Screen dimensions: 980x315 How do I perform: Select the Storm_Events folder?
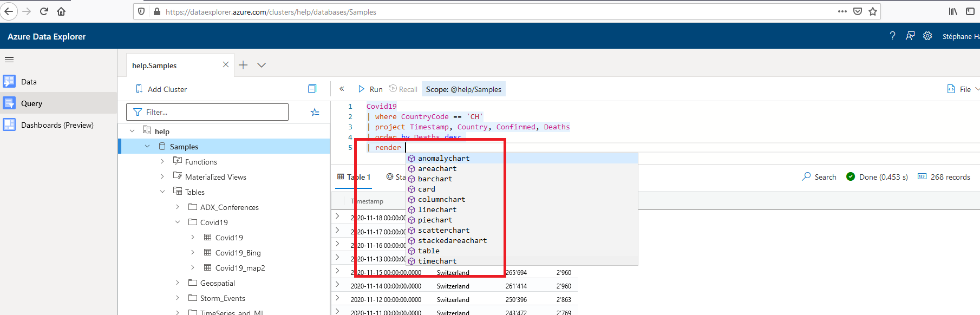point(223,298)
